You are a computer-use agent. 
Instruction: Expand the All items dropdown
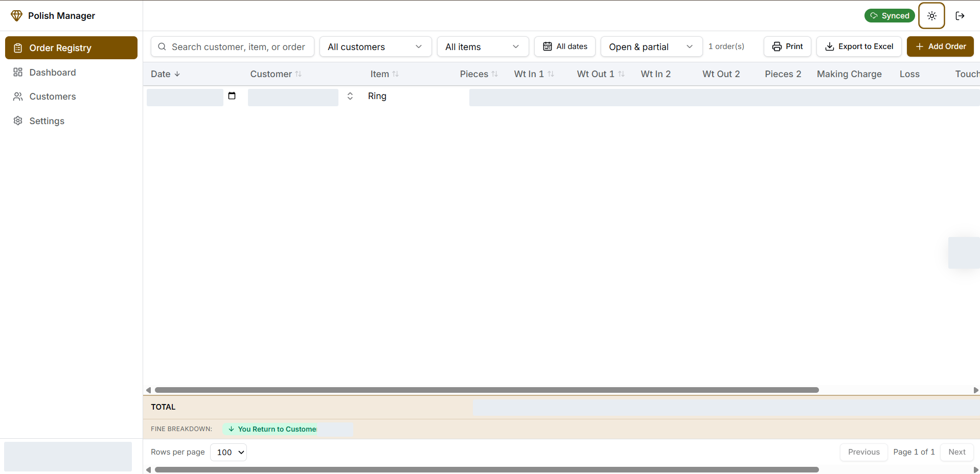[483, 46]
